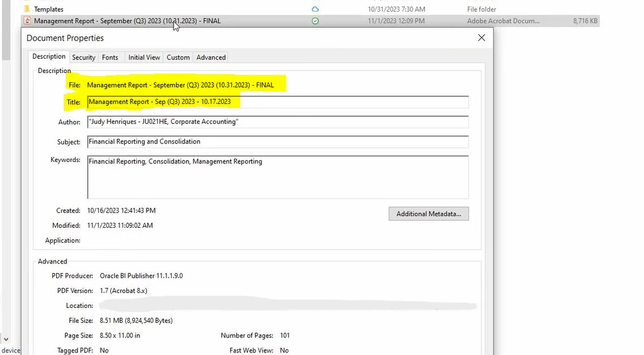Click the Fast Web View value No
Screen dimensions: 644x355
click(284, 350)
